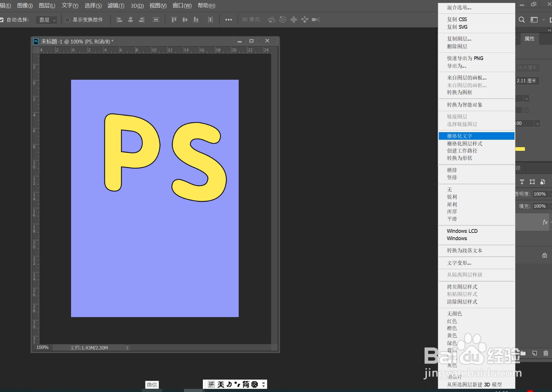Click the 100% zoom level field

pyautogui.click(x=42, y=347)
